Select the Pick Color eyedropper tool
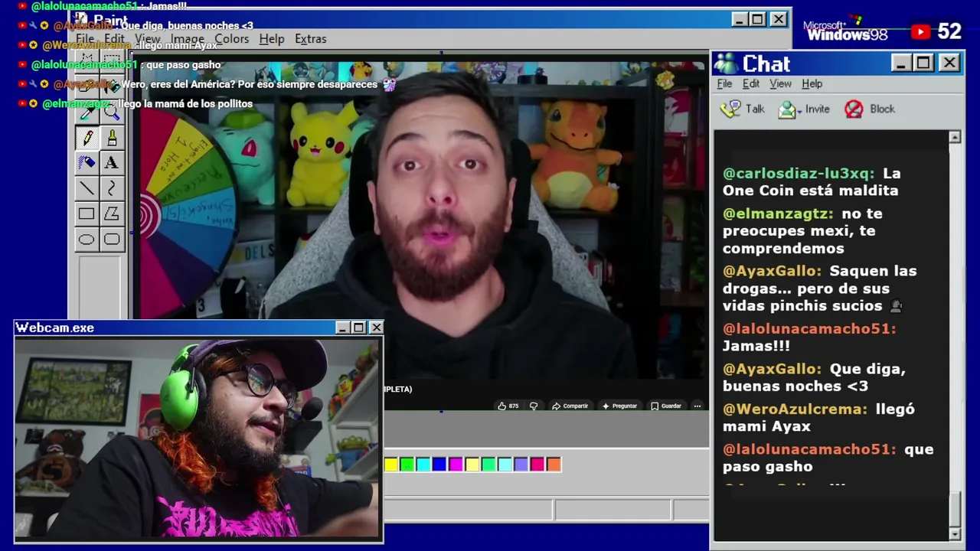 tap(87, 112)
